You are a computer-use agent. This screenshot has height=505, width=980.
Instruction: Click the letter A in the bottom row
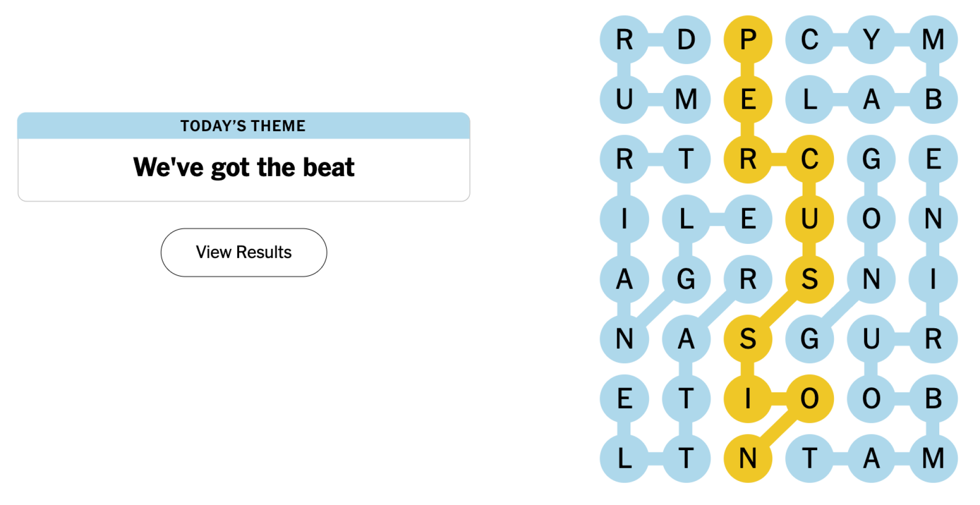pos(872,458)
